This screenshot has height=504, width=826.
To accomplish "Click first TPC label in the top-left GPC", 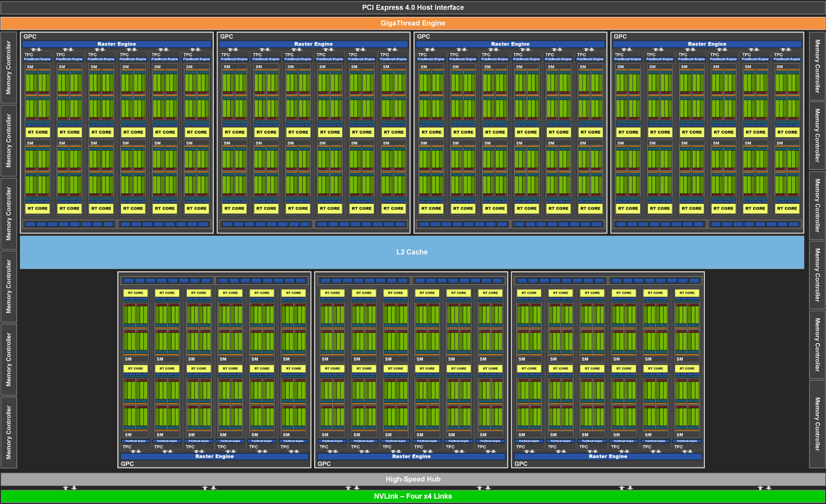I will click(29, 55).
